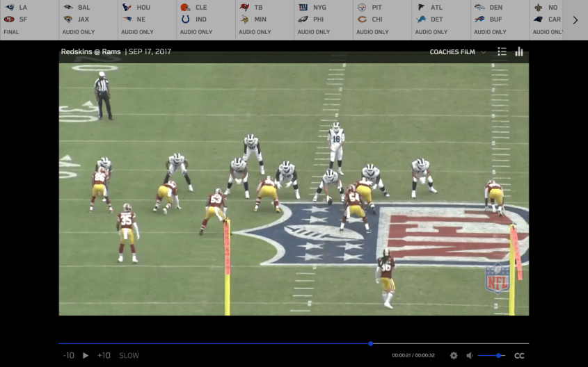The width and height of the screenshot is (588, 367).
Task: Click the video progress bar handle
Action: (370, 343)
